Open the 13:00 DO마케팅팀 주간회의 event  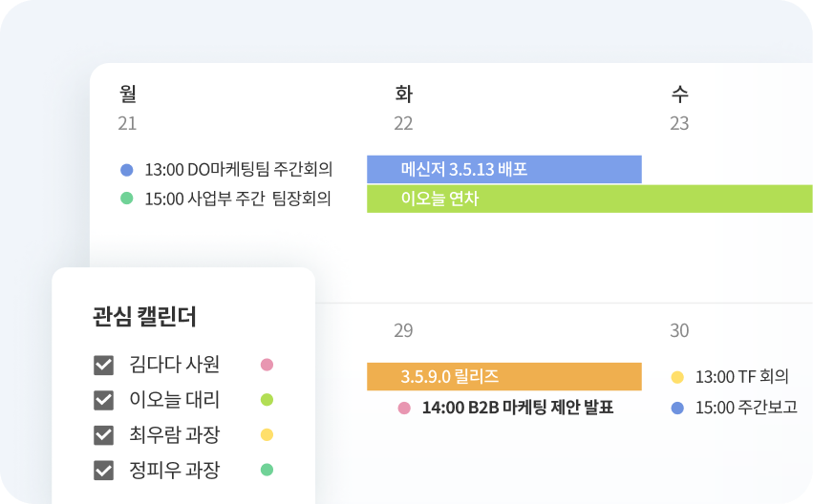pyautogui.click(x=226, y=169)
